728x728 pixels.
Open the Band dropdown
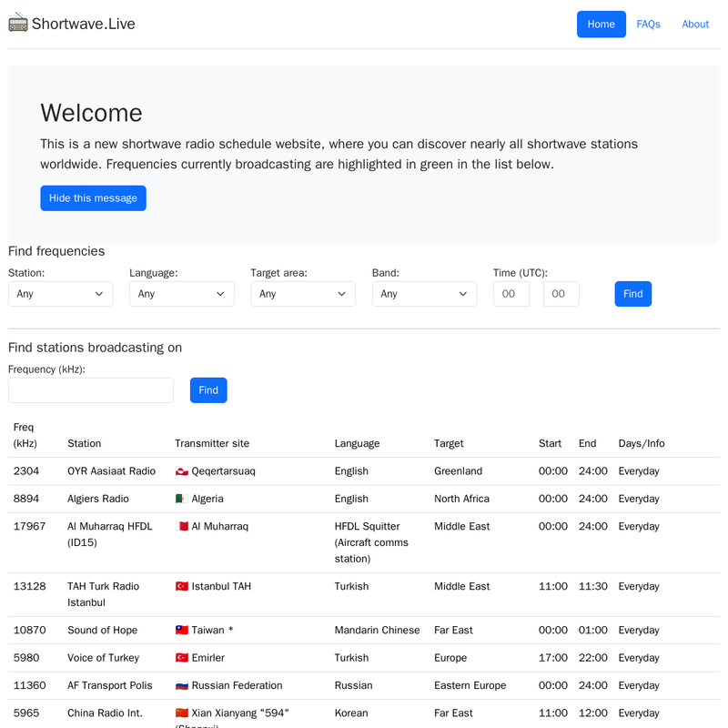(424, 294)
